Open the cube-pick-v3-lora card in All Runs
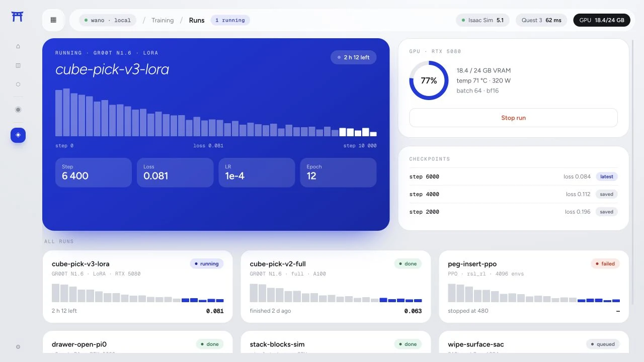This screenshot has width=644, height=362. pos(138,287)
